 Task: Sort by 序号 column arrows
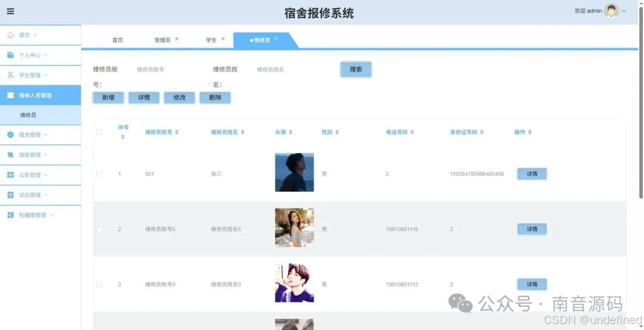122,136
